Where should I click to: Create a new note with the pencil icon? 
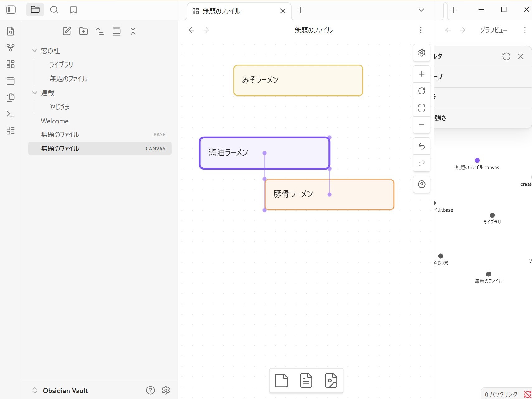tap(67, 31)
